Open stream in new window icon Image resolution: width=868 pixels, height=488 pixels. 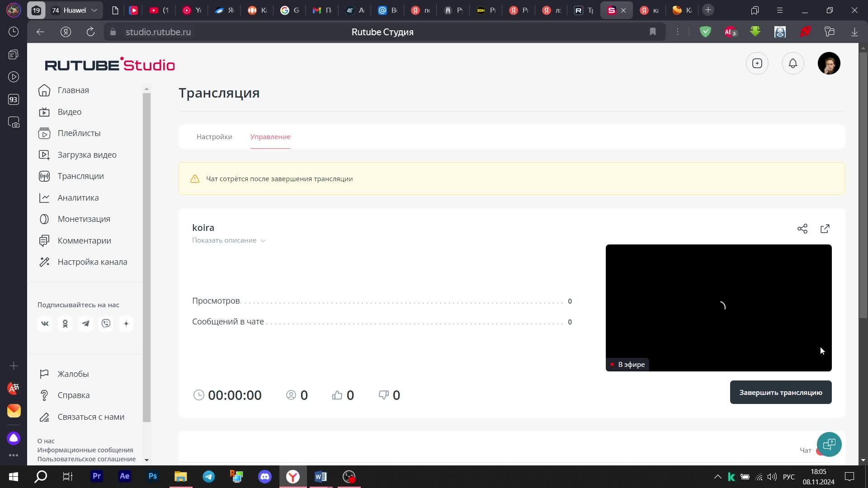click(x=825, y=229)
